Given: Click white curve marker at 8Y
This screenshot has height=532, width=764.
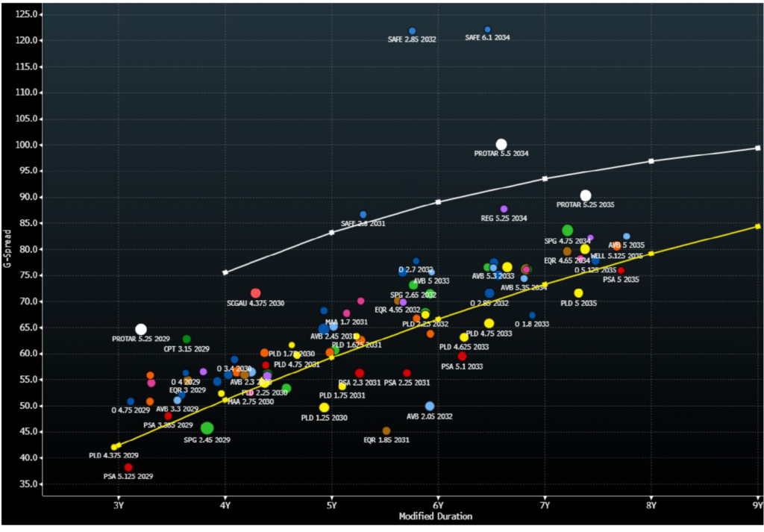Looking at the screenshot, I should click(651, 161).
